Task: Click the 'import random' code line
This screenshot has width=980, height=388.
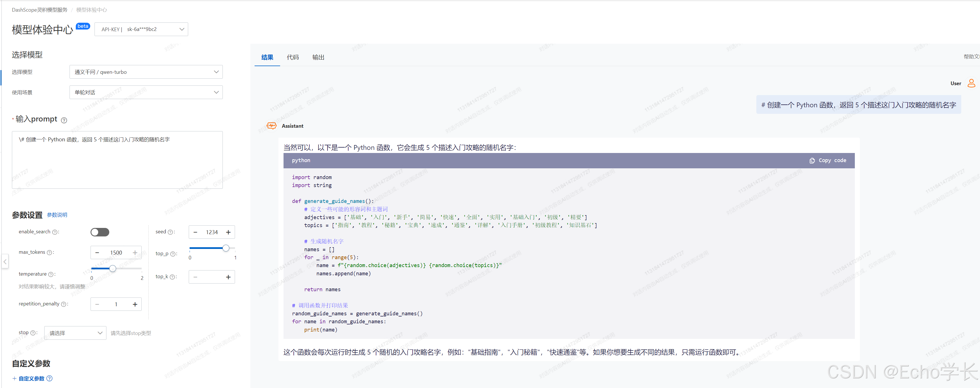Action: 312,177
